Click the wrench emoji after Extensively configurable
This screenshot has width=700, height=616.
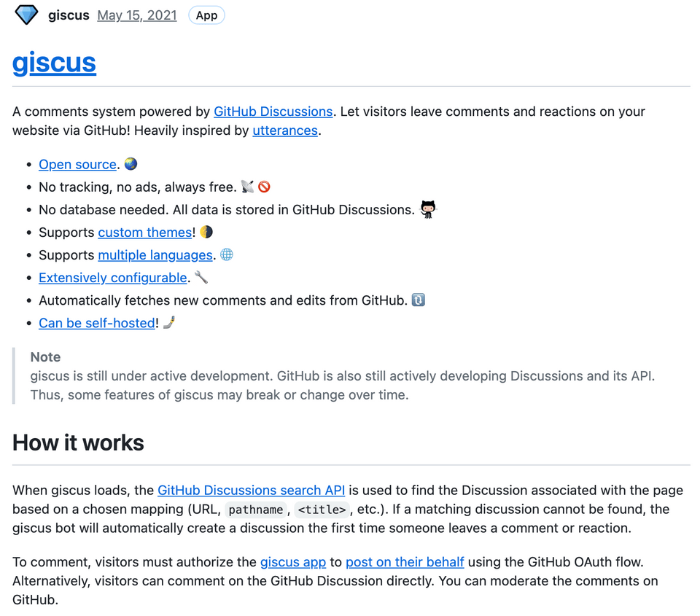pos(201,277)
